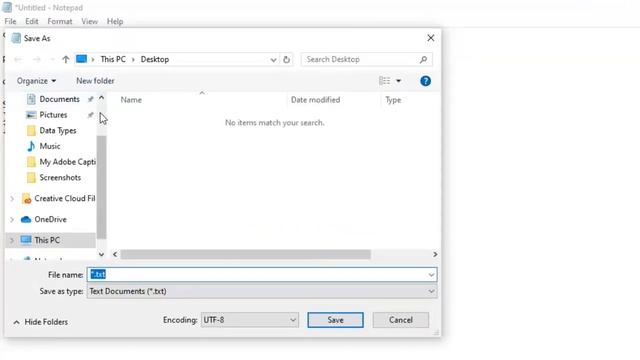Open My Adobe Captivate folder in sidebar

(67, 162)
